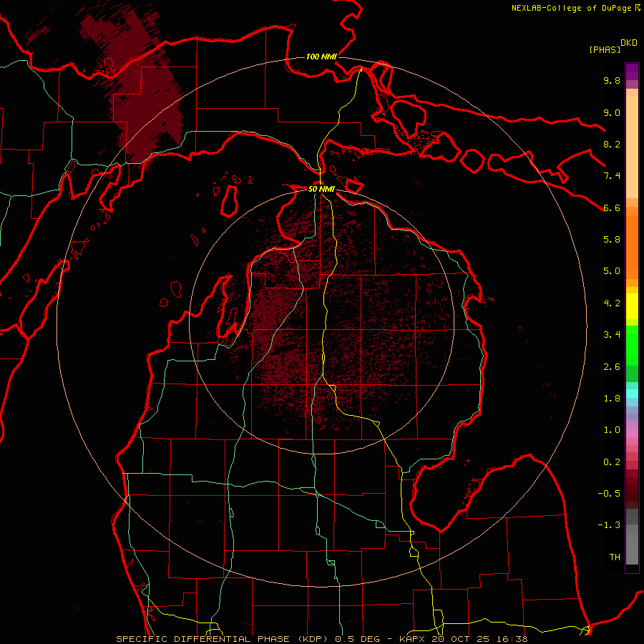Click the large peach color bar segment
Screen dimensions: 644x644
click(x=632, y=147)
